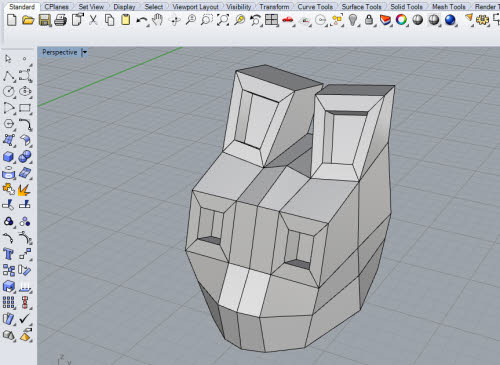Open the Select tab

click(x=154, y=7)
